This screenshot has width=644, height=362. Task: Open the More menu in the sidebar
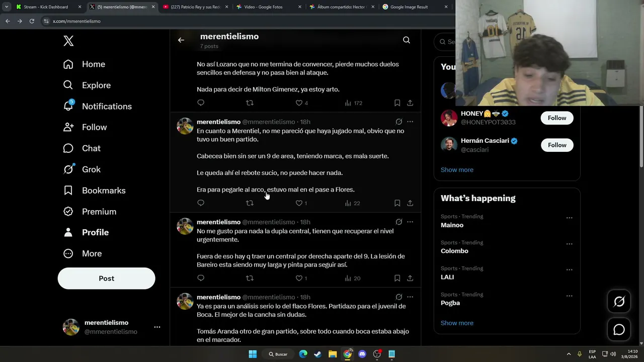click(83, 254)
